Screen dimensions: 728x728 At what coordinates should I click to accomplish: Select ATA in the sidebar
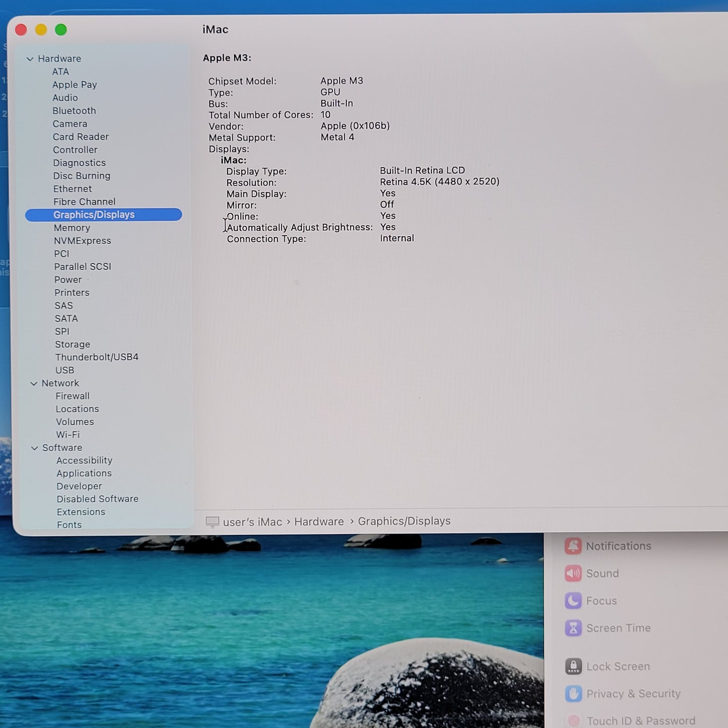coord(60,72)
